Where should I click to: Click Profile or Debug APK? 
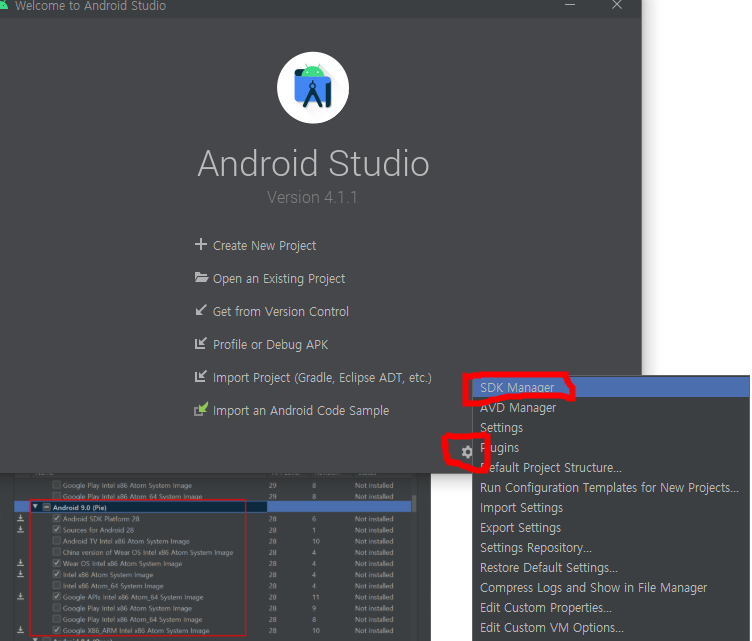tap(270, 345)
